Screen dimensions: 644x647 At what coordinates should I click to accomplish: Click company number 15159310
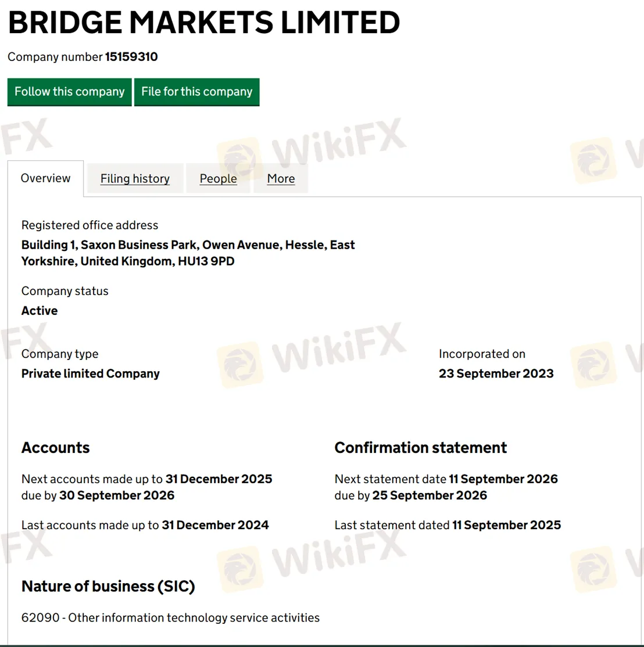(131, 57)
